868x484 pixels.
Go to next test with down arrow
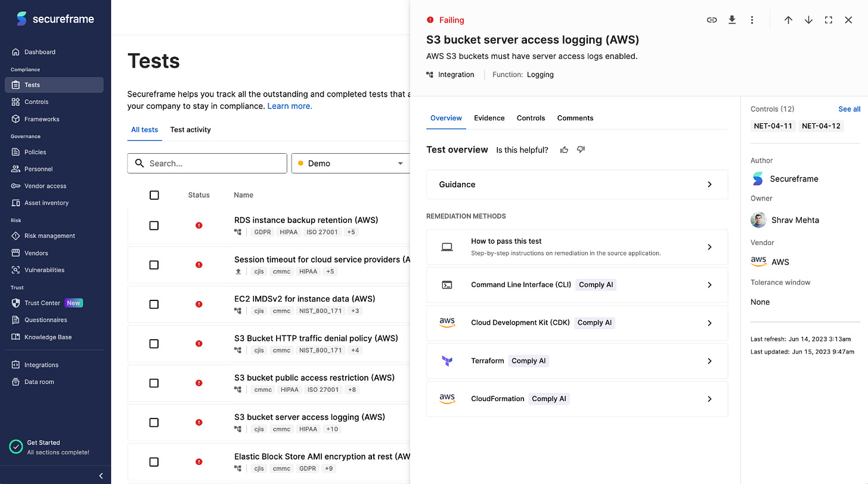808,20
